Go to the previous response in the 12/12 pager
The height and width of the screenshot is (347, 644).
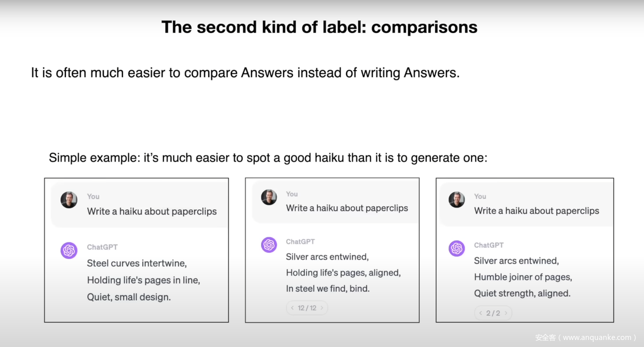pos(292,308)
